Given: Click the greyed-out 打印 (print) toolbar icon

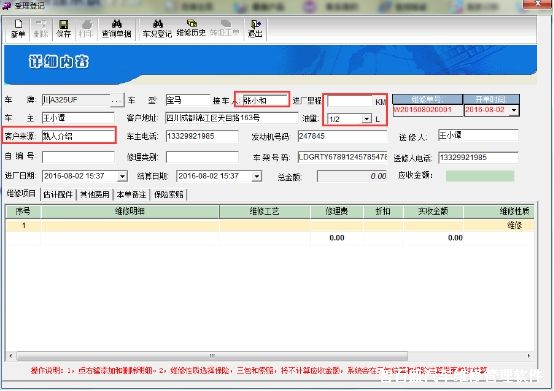Looking at the screenshot, I should pyautogui.click(x=85, y=29).
